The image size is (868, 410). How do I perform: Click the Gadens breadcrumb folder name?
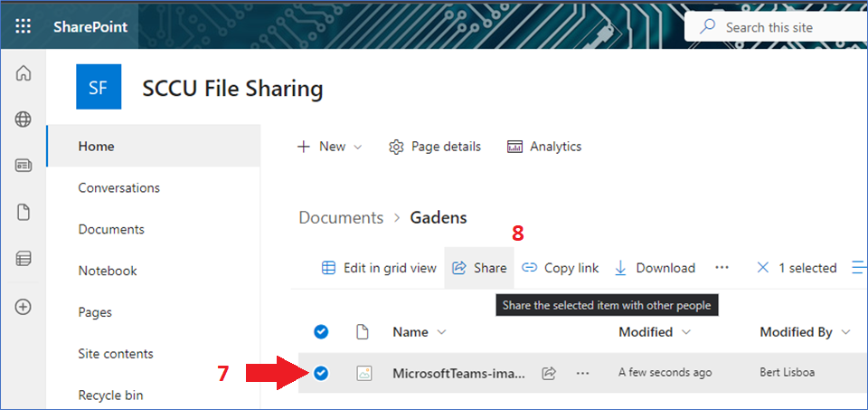point(439,218)
